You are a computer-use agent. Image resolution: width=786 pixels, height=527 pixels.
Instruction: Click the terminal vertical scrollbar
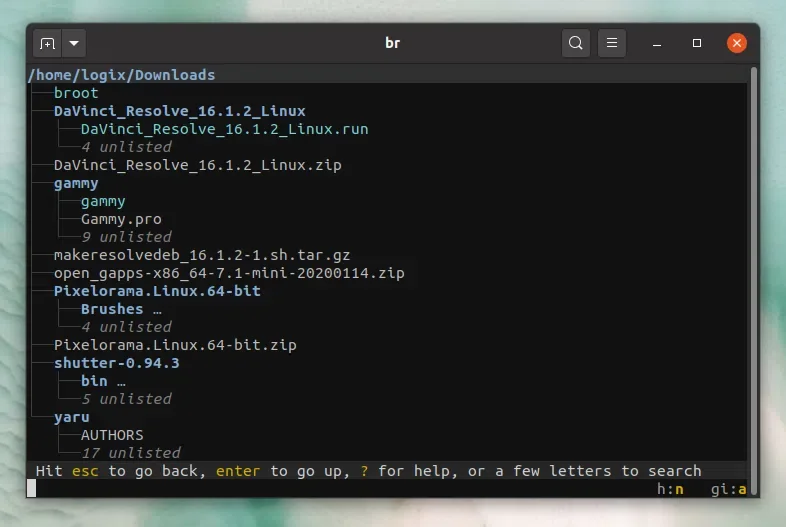pyautogui.click(x=754, y=270)
